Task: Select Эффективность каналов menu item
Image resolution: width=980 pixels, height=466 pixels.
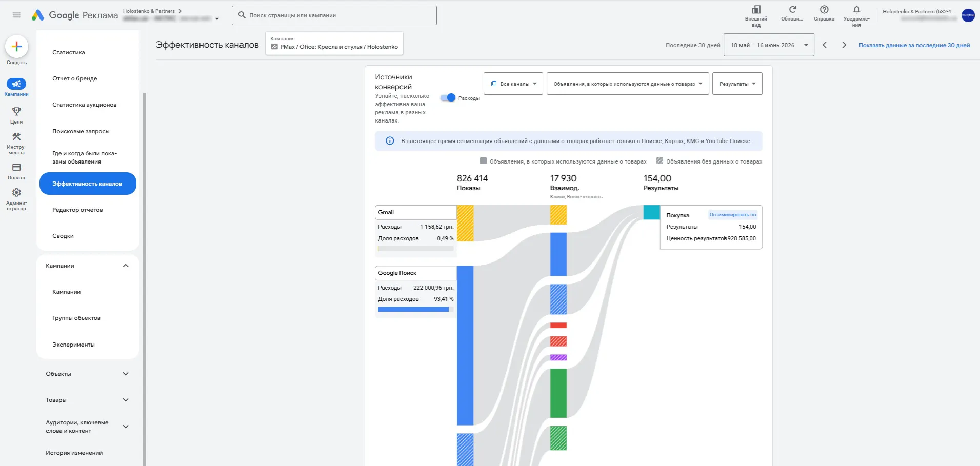Action: pos(88,184)
